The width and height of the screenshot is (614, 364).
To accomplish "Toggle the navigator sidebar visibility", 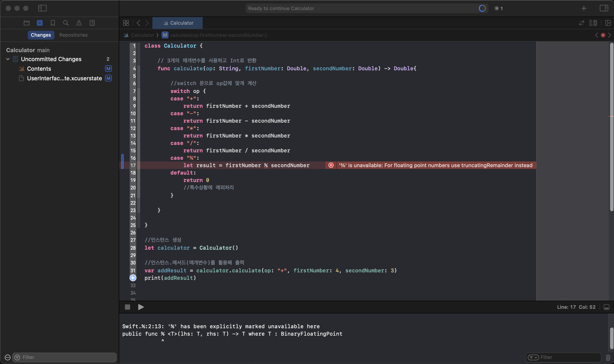I will [x=42, y=8].
